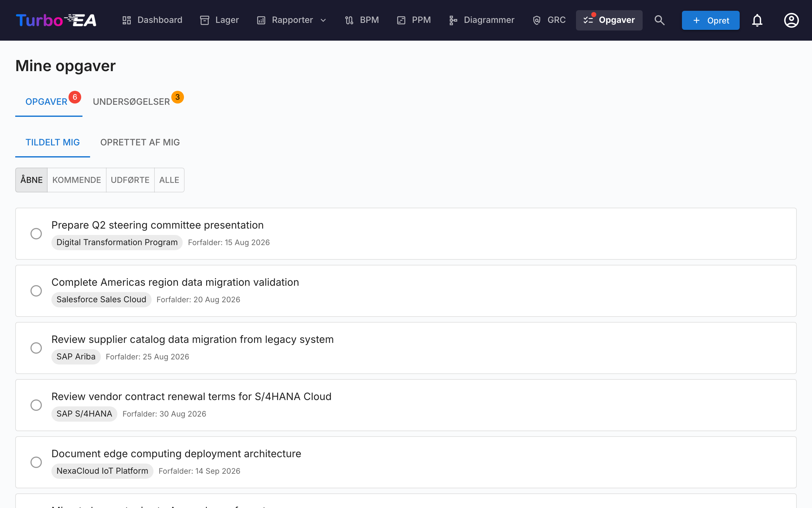Click due date Forfalder: 15 Aug 2026
Screen dimensions: 812x508
[229, 243]
